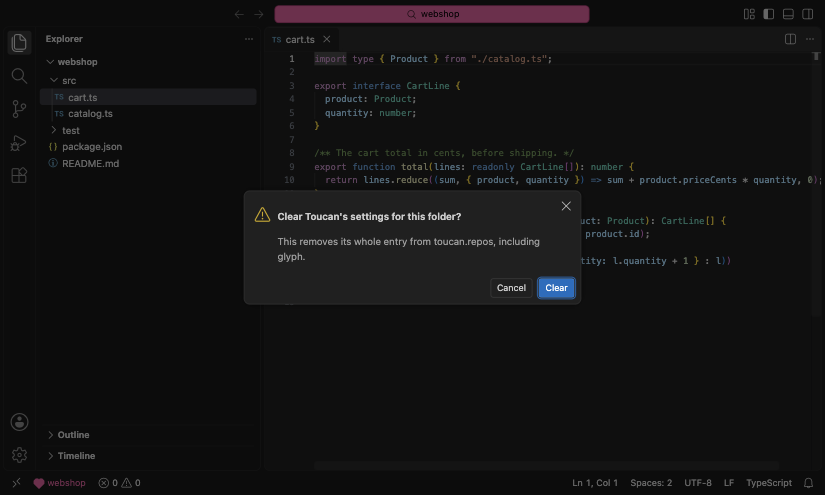Open the Search view icon

pos(19,76)
